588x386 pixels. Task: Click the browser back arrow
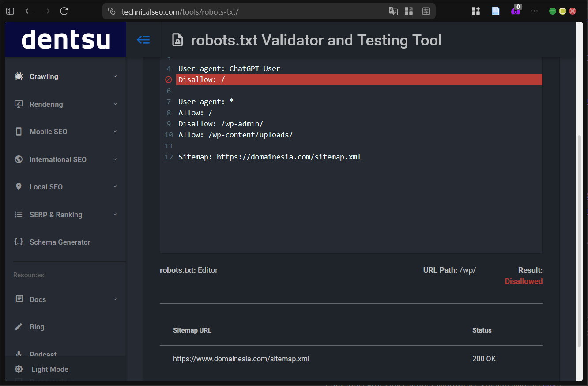[x=29, y=11]
